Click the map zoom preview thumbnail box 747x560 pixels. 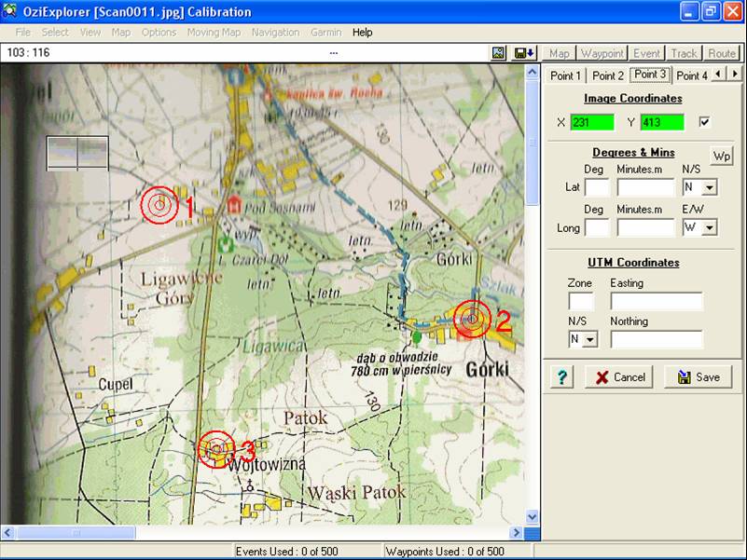(x=77, y=154)
